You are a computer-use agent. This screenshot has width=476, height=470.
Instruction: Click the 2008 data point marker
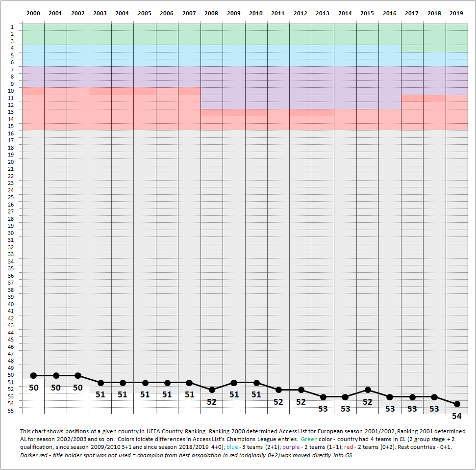pyautogui.click(x=211, y=390)
